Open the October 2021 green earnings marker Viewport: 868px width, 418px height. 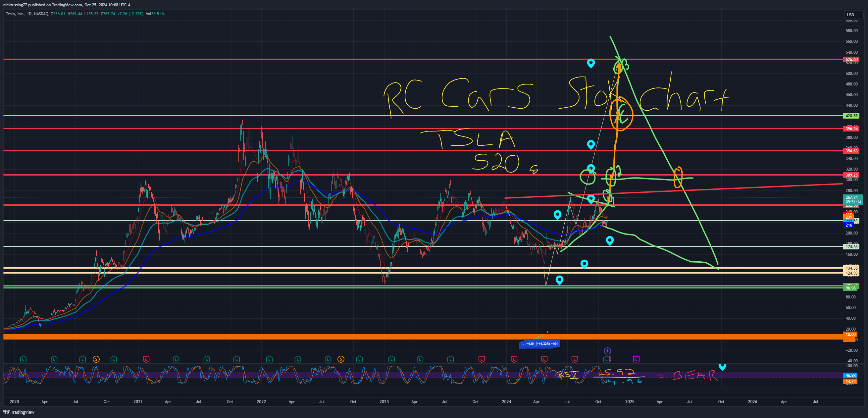point(236,359)
